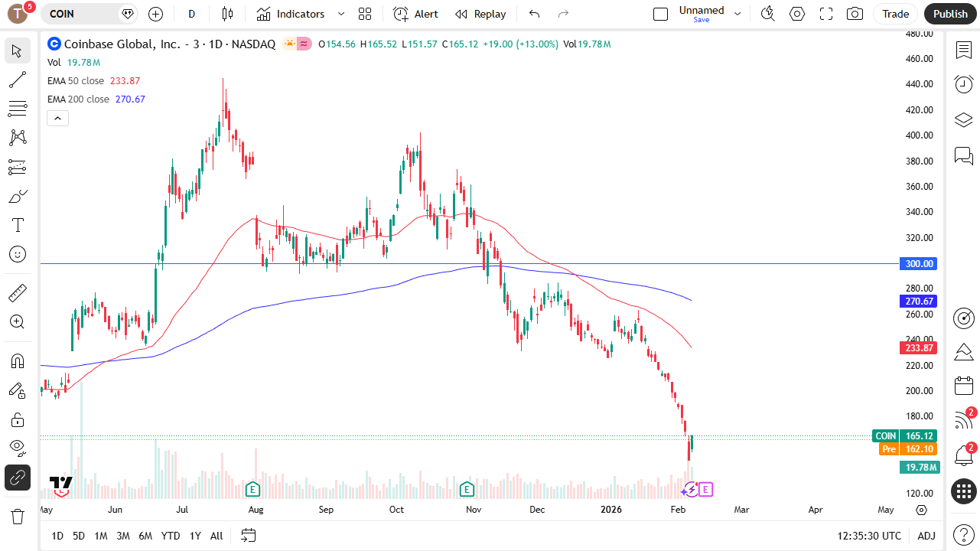The height and width of the screenshot is (551, 980).
Task: Hide all drawings with eye icon
Action: pyautogui.click(x=17, y=448)
